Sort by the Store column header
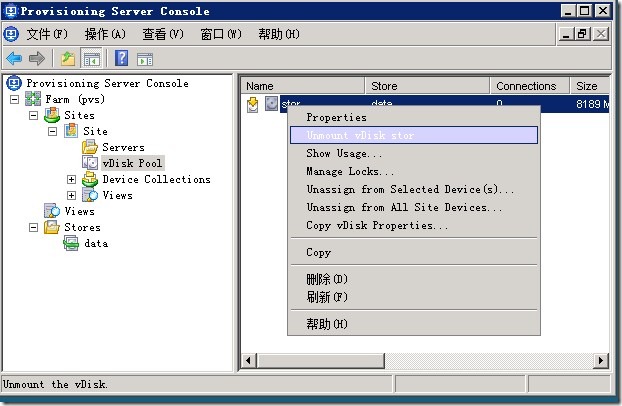Viewport: 622px width, 406px height. [x=427, y=86]
